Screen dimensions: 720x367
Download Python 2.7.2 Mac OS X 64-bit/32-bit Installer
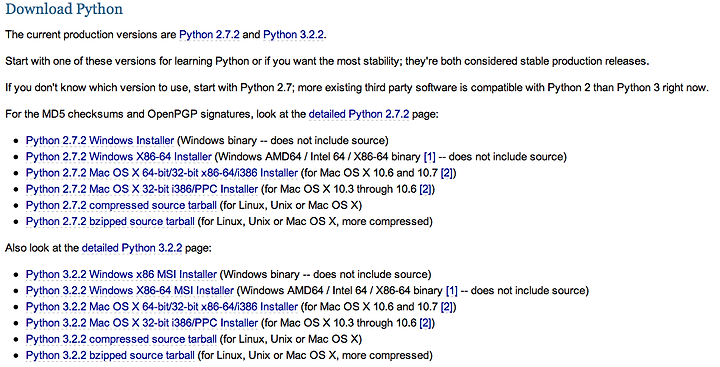click(x=162, y=173)
